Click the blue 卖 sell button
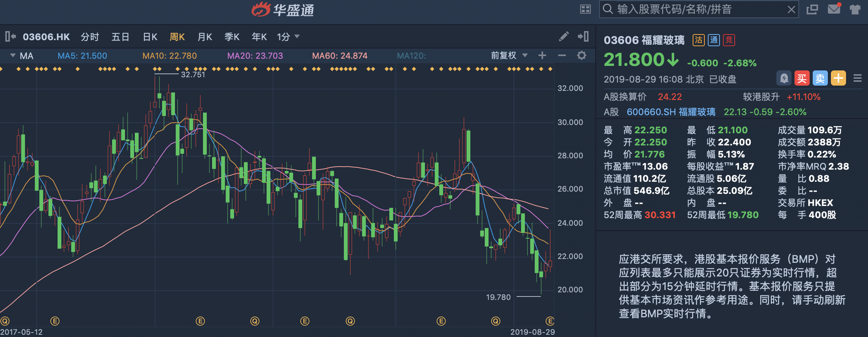The image size is (868, 337). click(x=820, y=78)
